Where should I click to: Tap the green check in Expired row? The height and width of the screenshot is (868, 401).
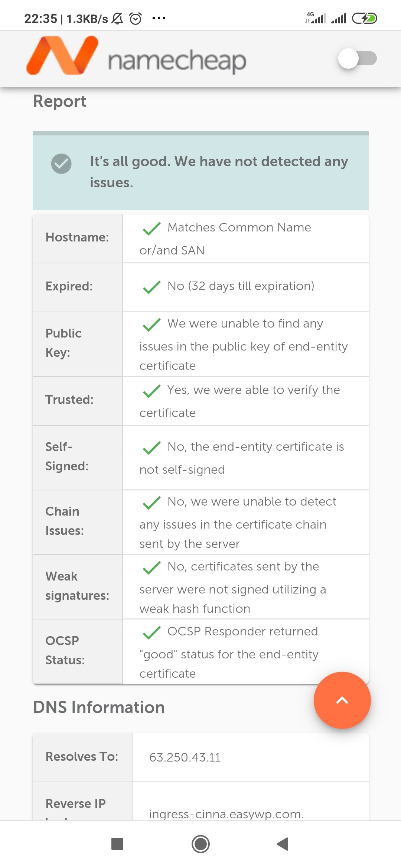tap(151, 287)
